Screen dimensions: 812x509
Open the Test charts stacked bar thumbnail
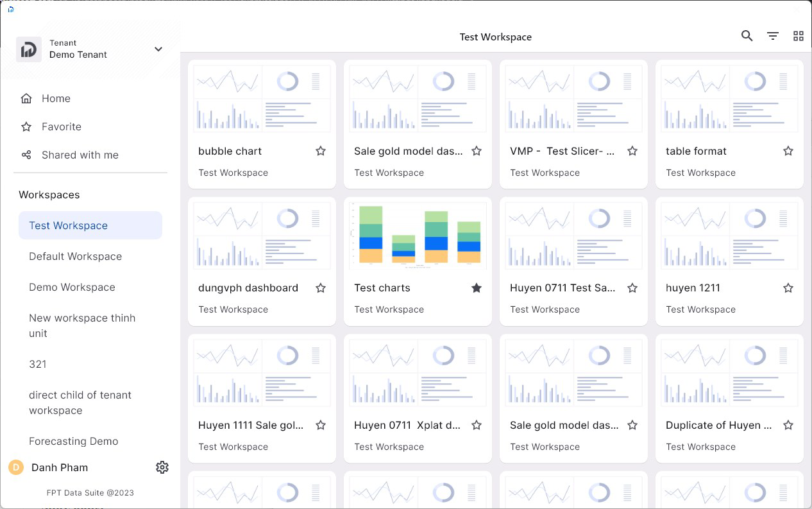[x=418, y=235]
